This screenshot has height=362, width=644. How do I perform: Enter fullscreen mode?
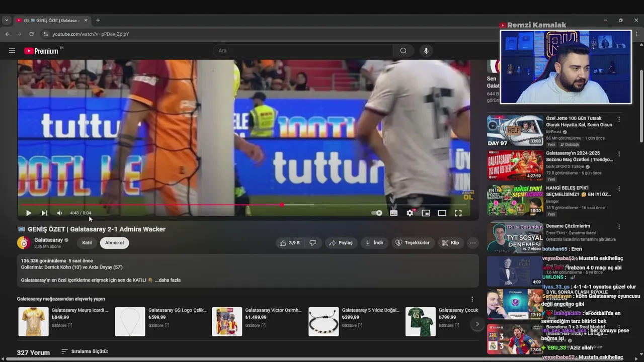tap(458, 213)
